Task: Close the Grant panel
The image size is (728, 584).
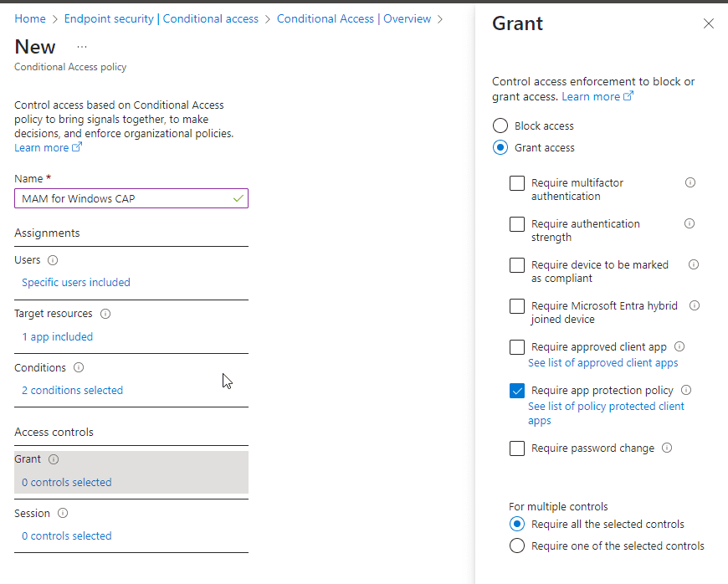Action: click(709, 24)
